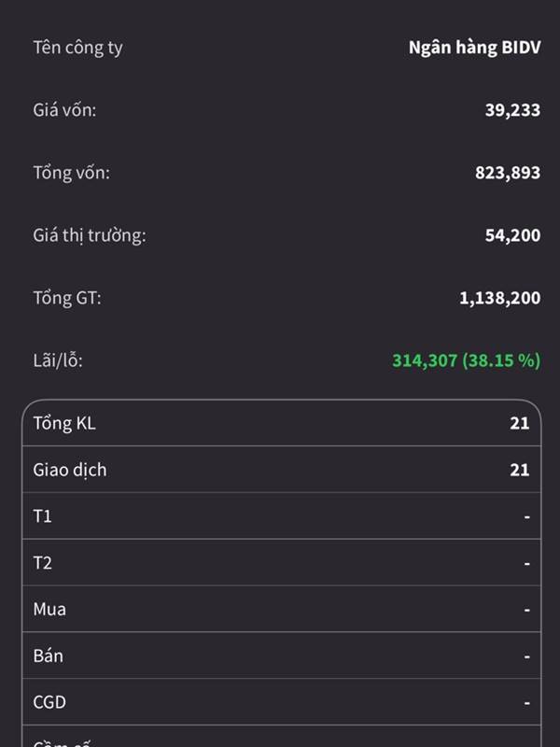This screenshot has height=747, width=560.
Task: Click the Tên công ty label
Action: (x=77, y=48)
